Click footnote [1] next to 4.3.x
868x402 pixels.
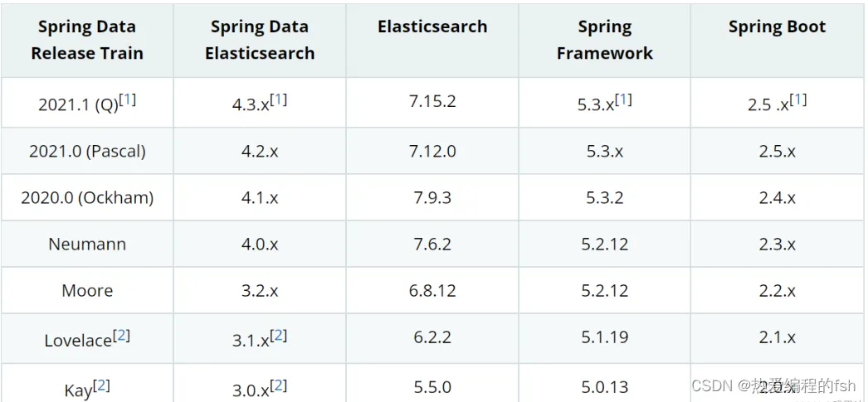278,99
